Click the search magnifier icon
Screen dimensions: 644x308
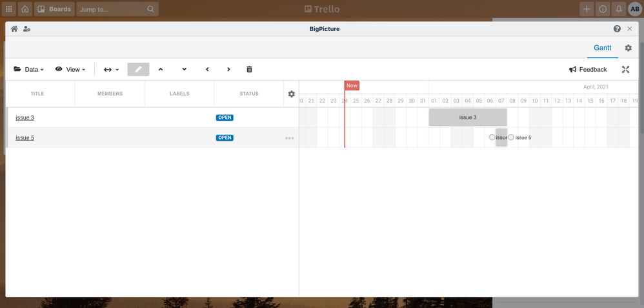click(151, 9)
